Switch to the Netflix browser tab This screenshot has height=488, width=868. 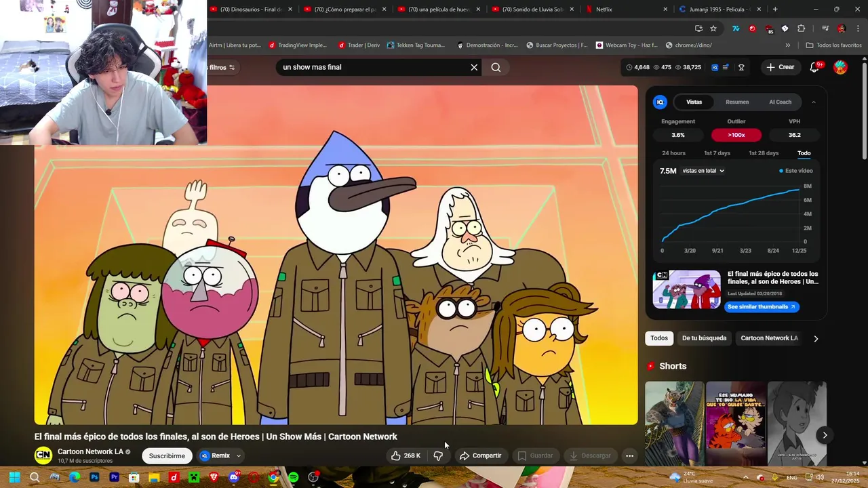[x=625, y=9]
